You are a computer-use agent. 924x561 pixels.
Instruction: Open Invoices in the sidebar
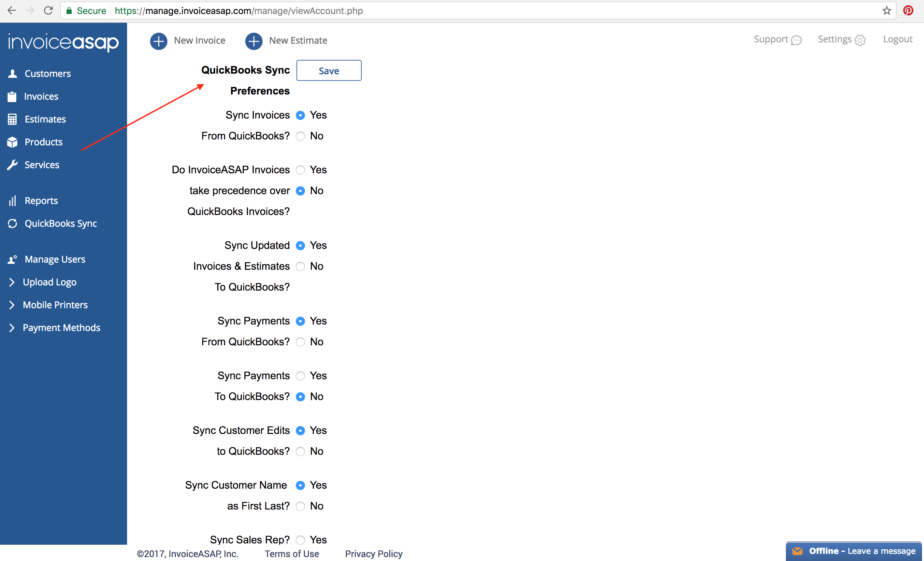click(x=41, y=96)
